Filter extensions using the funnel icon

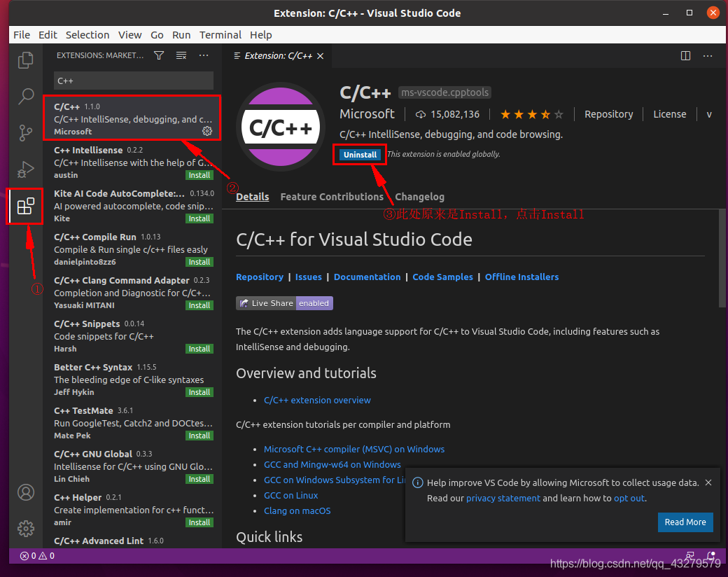point(159,56)
